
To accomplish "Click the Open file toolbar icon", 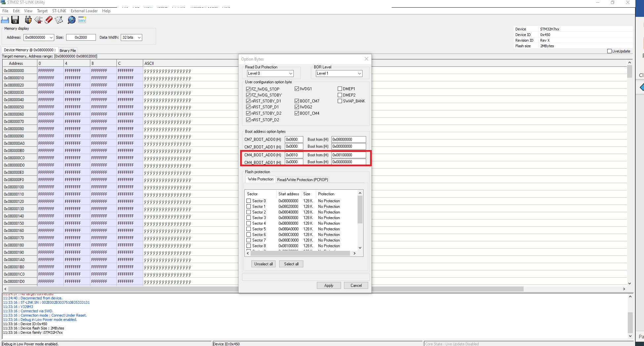I will coord(5,20).
